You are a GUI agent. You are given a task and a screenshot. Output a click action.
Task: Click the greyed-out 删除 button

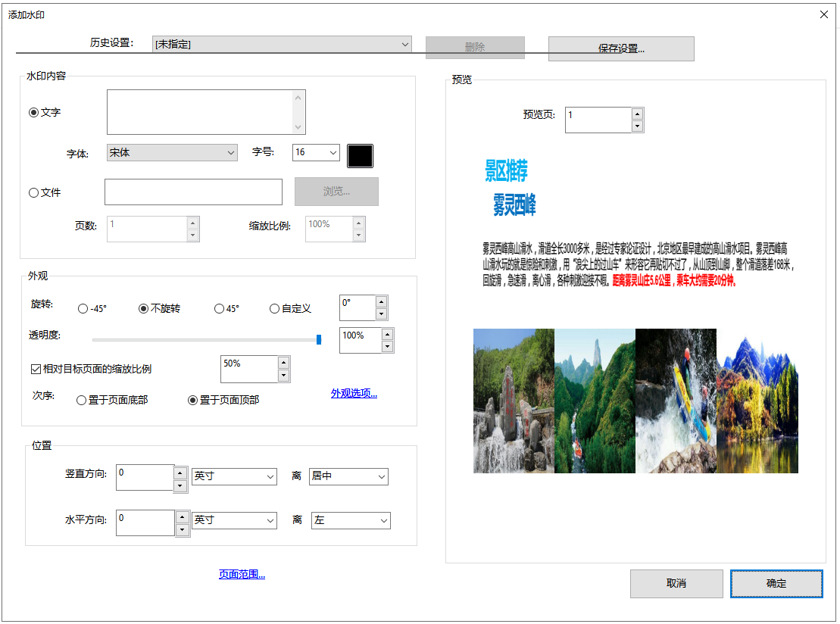click(475, 47)
